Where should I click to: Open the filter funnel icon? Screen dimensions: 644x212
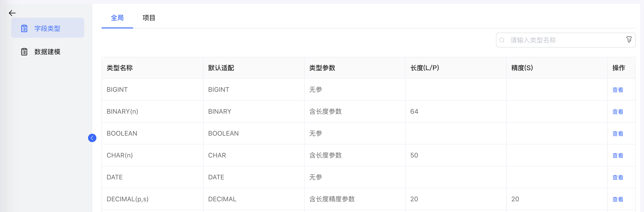pos(629,40)
